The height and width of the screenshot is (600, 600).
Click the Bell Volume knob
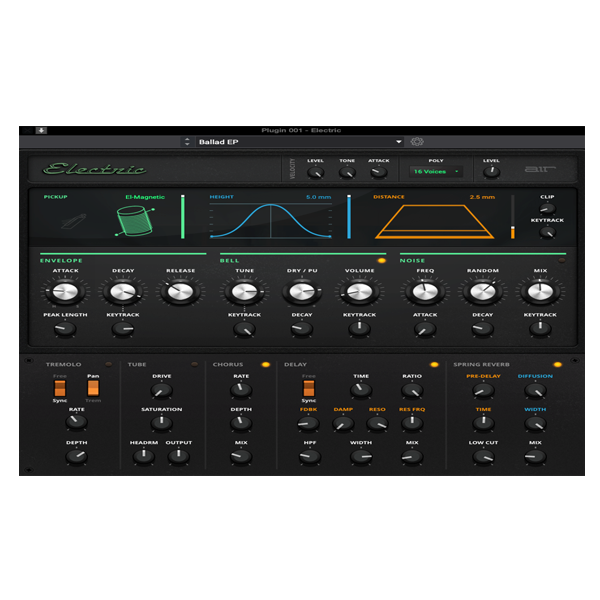[359, 292]
